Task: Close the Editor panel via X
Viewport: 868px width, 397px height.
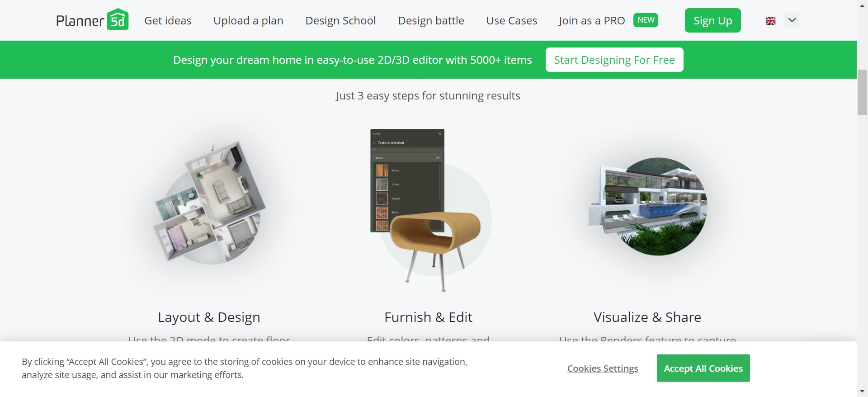Action: pos(439,134)
